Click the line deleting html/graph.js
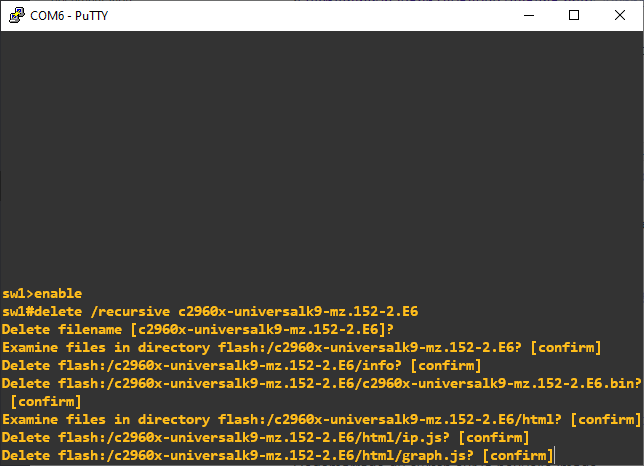Screen dimensions: 644x466 click(x=277, y=455)
